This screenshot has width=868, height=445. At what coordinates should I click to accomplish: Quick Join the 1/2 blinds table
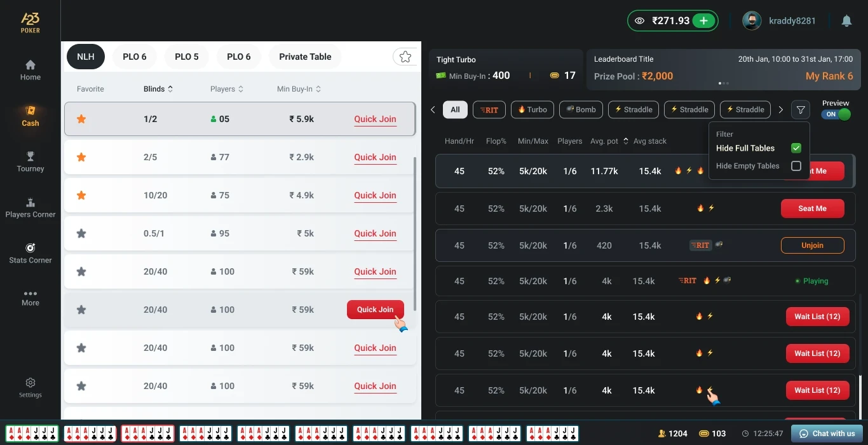tap(375, 119)
